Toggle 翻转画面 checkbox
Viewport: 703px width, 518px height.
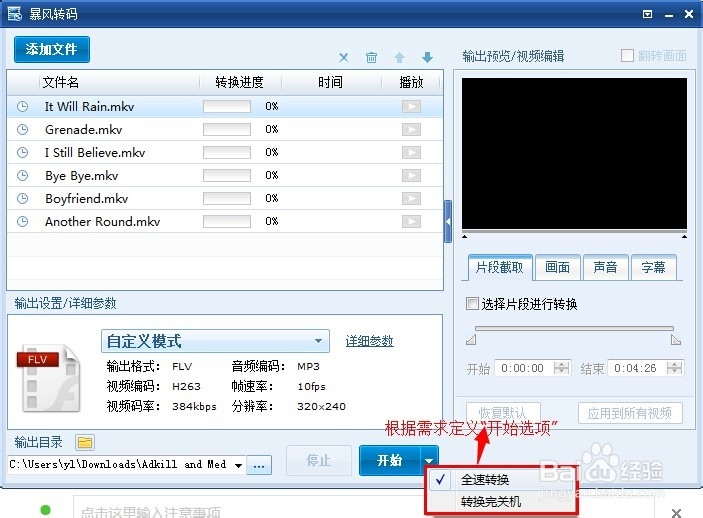coord(627,56)
